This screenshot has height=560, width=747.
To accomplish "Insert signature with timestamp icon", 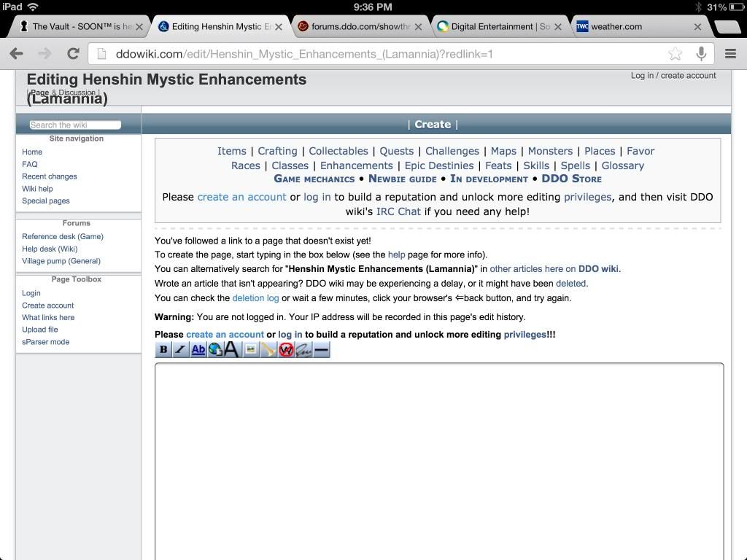I will pos(303,350).
